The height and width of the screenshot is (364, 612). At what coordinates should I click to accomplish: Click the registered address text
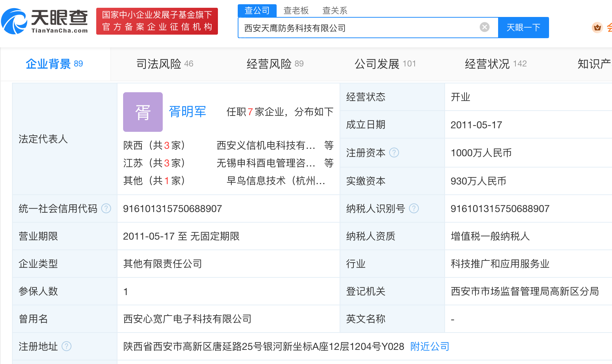[x=264, y=347]
